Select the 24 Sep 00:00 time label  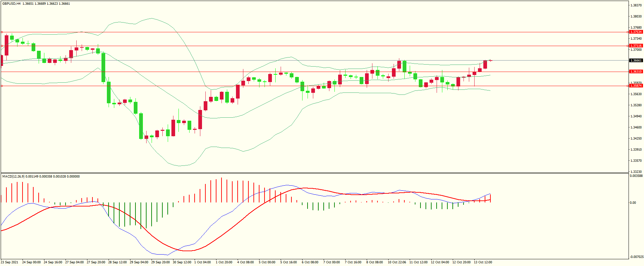click(31, 262)
